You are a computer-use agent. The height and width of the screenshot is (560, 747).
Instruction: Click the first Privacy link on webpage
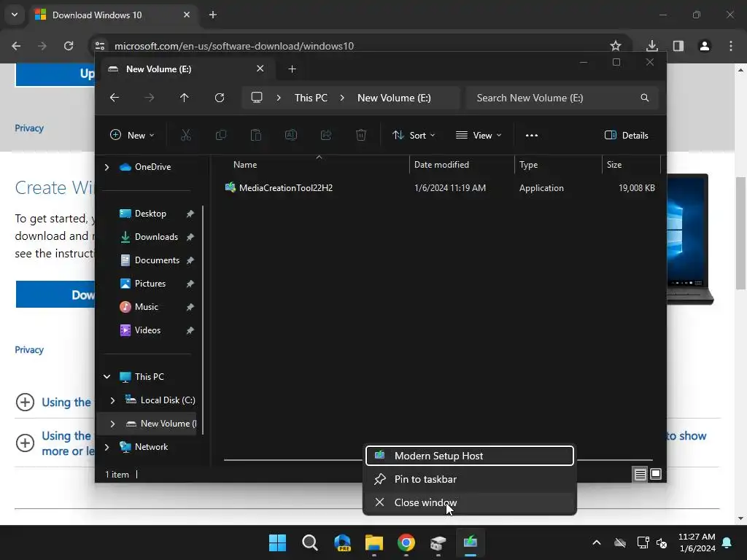pyautogui.click(x=29, y=128)
